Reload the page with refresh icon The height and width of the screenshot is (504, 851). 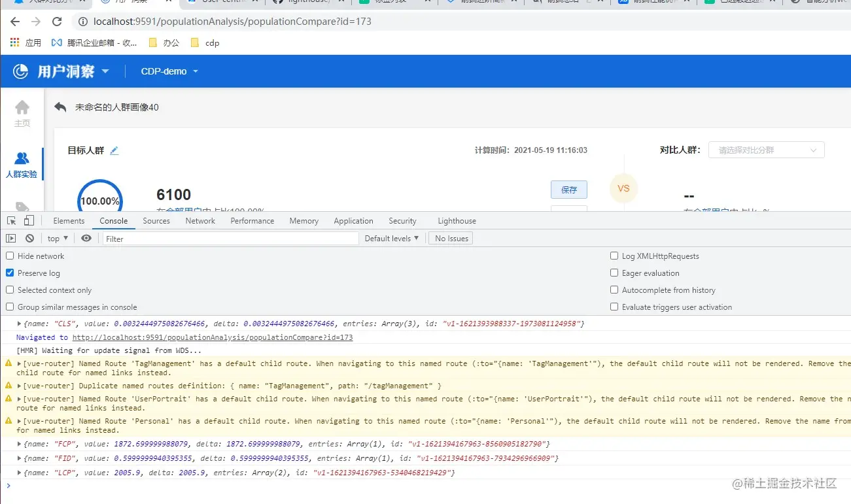pyautogui.click(x=57, y=22)
